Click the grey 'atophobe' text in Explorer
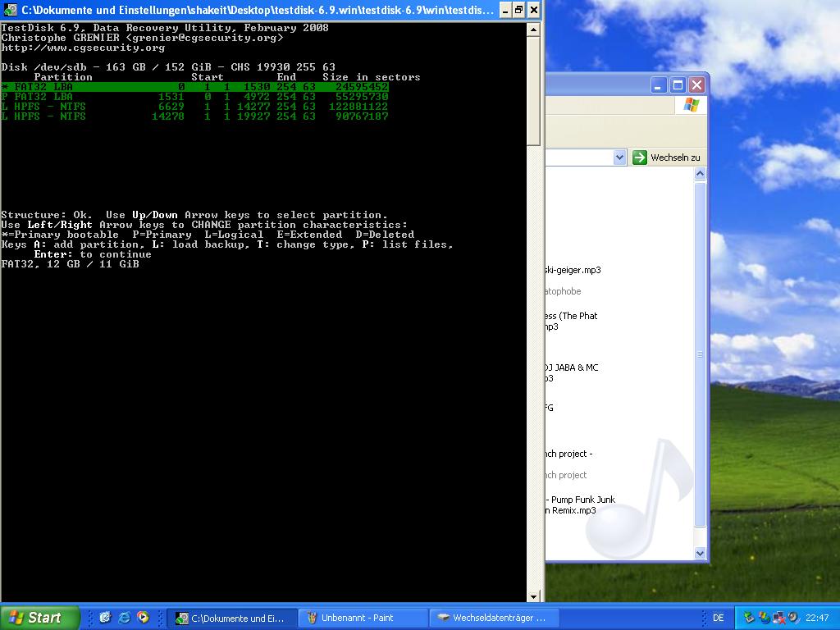This screenshot has width=840, height=630. (x=563, y=291)
